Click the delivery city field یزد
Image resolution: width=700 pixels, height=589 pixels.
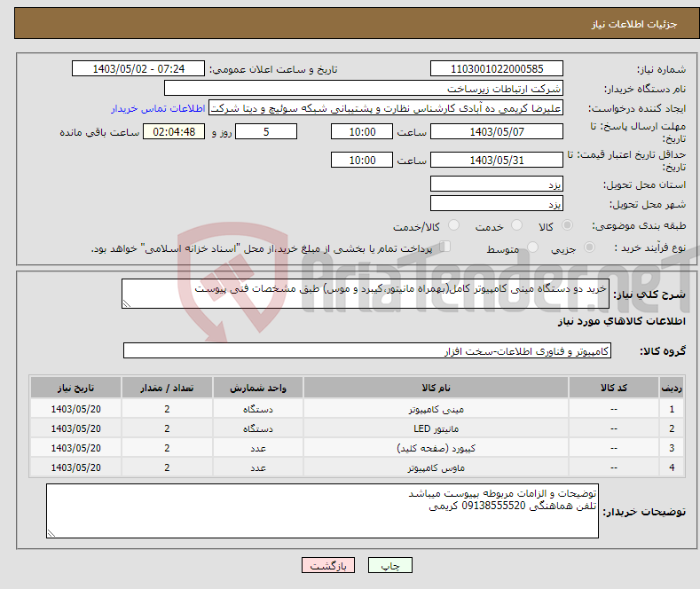pos(497,203)
